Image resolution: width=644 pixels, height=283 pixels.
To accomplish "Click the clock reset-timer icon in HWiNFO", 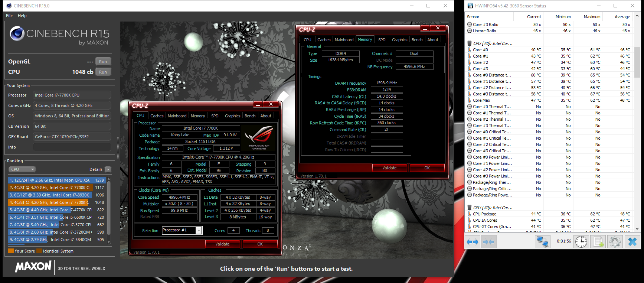I will tap(581, 242).
